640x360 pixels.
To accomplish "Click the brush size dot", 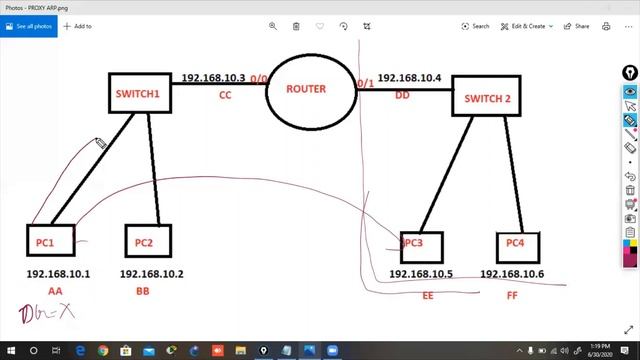I will (x=630, y=162).
